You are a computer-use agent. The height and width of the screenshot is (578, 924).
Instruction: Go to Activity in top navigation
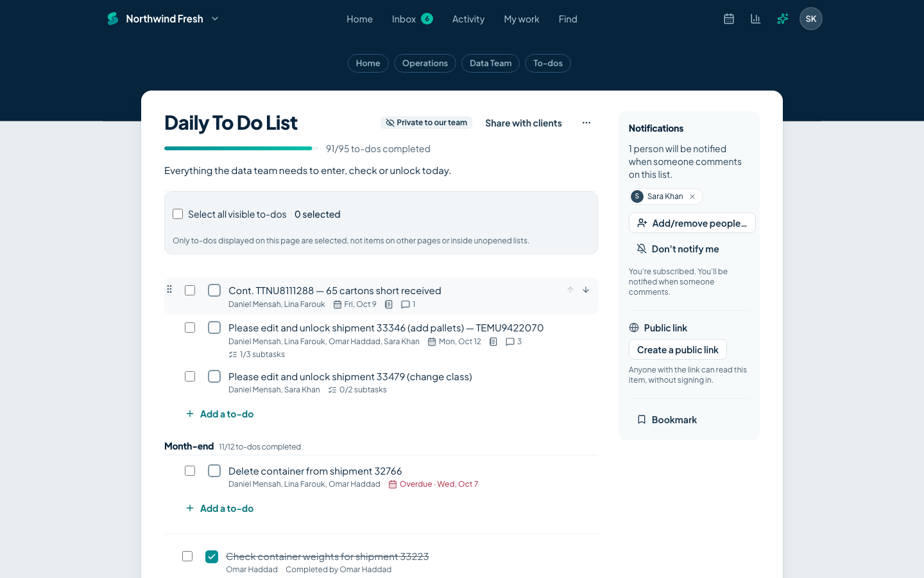click(468, 19)
